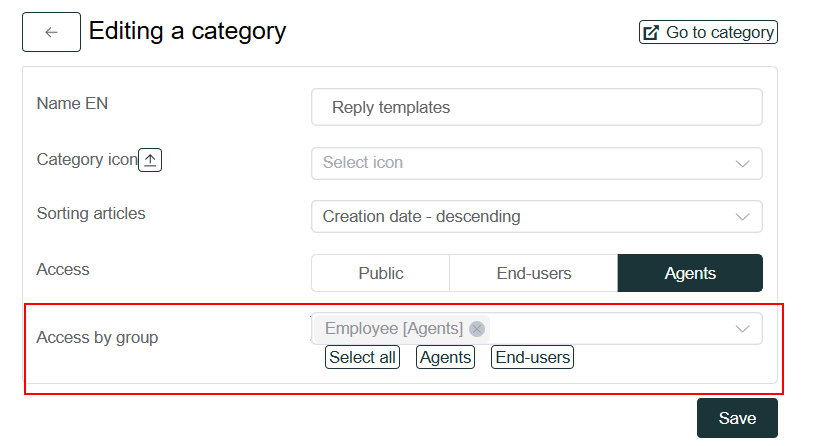Click the Agents button under Access by group

coord(445,357)
